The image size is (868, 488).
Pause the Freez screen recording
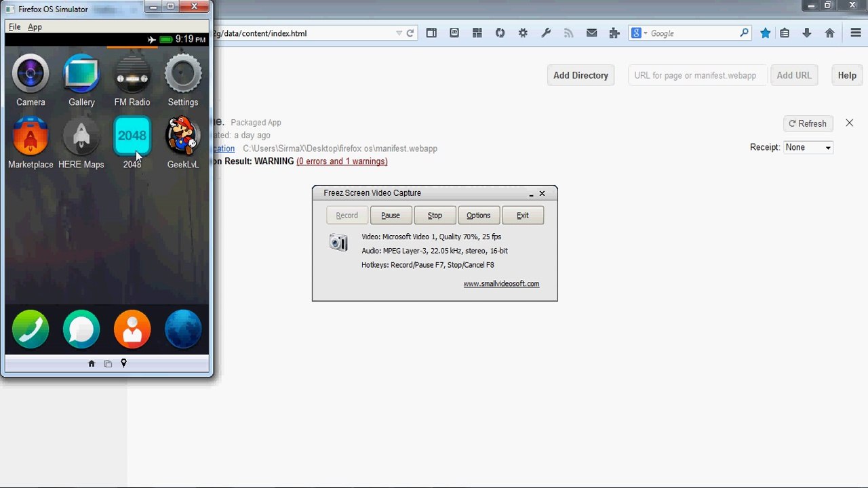[391, 216]
